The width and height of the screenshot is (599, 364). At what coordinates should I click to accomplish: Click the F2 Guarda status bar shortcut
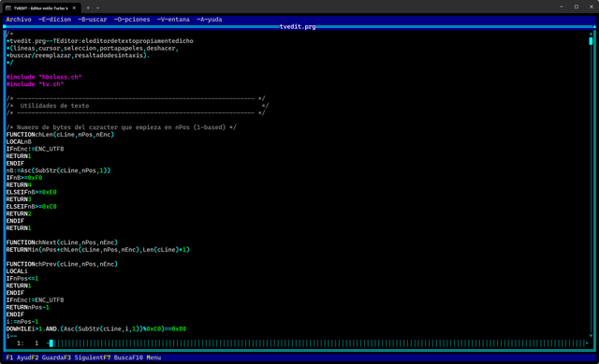tap(48, 357)
